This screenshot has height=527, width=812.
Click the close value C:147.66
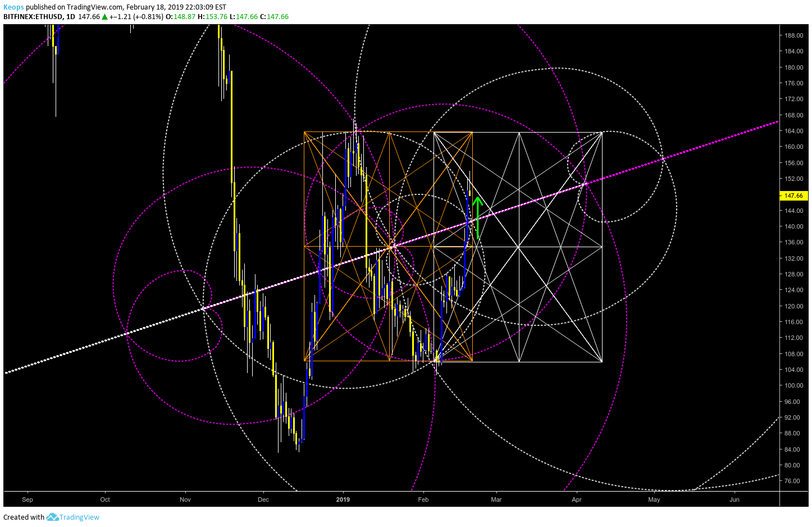tap(274, 17)
